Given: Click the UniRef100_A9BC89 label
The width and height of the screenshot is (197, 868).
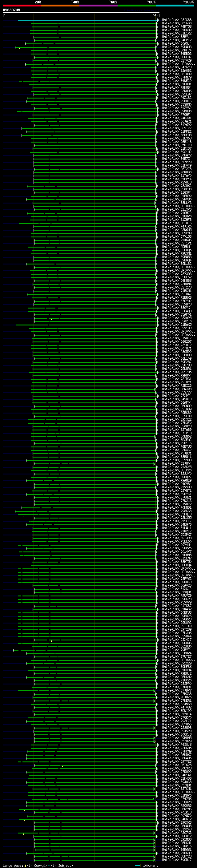Looking at the screenshot, I should [177, 413].
